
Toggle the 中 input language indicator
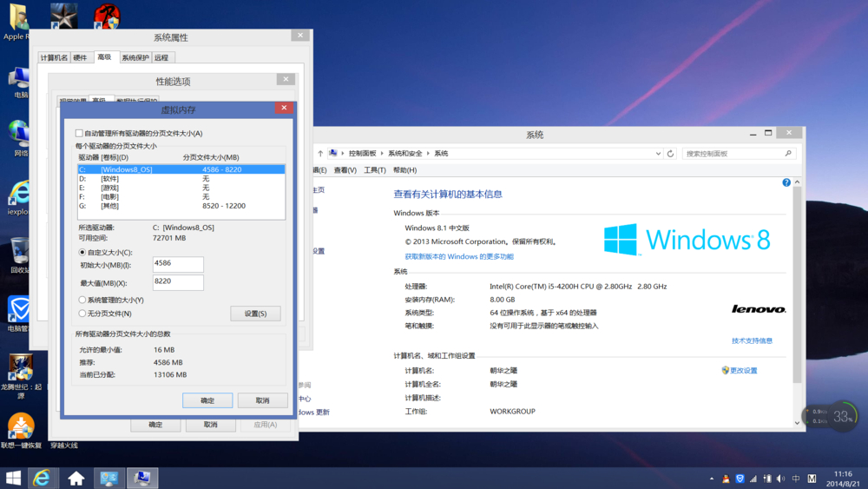(x=796, y=479)
